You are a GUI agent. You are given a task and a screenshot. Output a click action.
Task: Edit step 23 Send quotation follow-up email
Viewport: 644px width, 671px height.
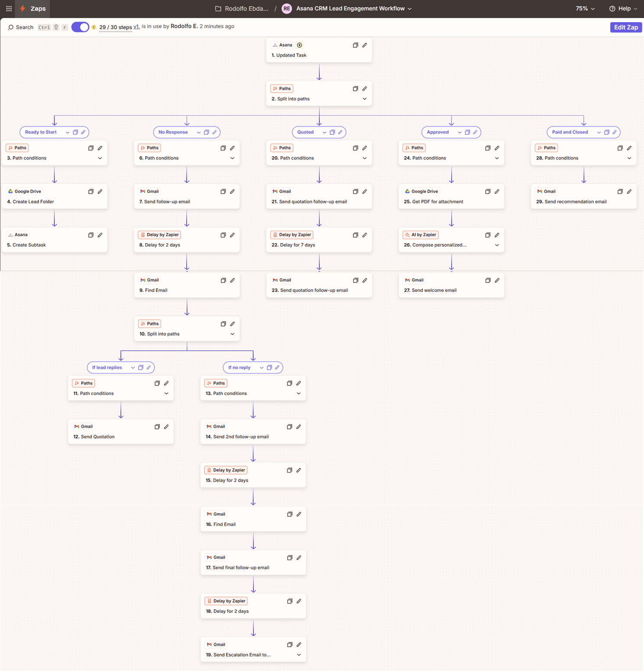click(x=365, y=280)
